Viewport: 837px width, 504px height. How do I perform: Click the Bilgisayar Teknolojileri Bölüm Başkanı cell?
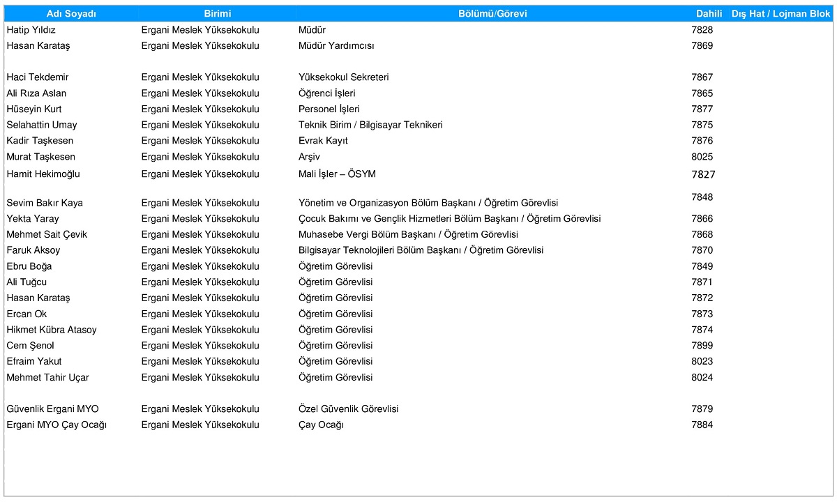point(421,250)
